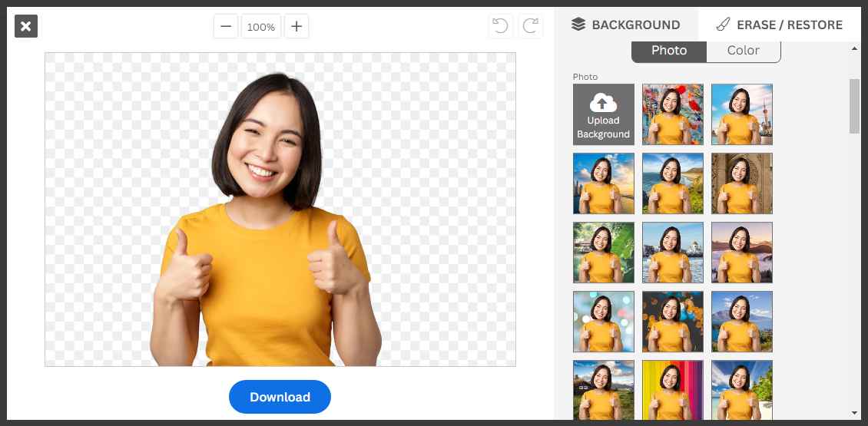This screenshot has width=868, height=426.
Task: Pick the white cathedral on water background
Action: (673, 253)
